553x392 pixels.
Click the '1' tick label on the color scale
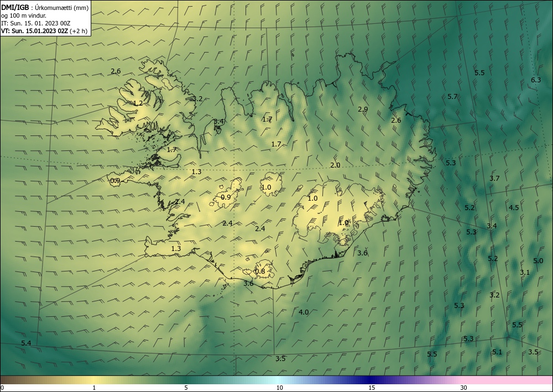pos(94,388)
